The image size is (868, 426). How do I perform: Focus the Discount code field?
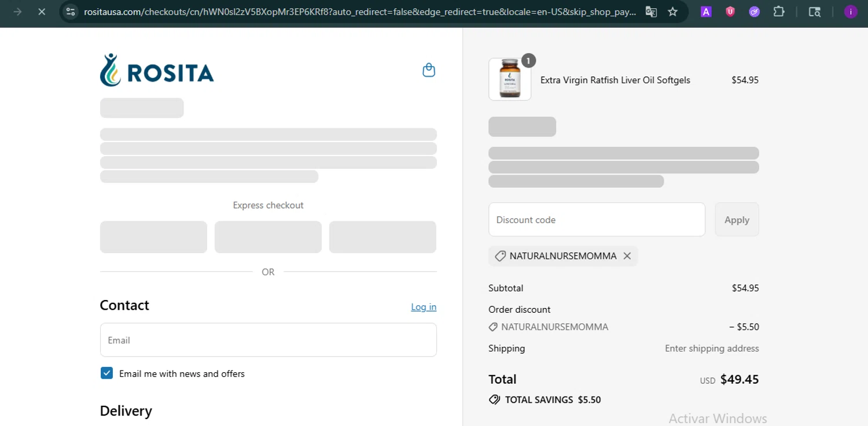coord(597,220)
